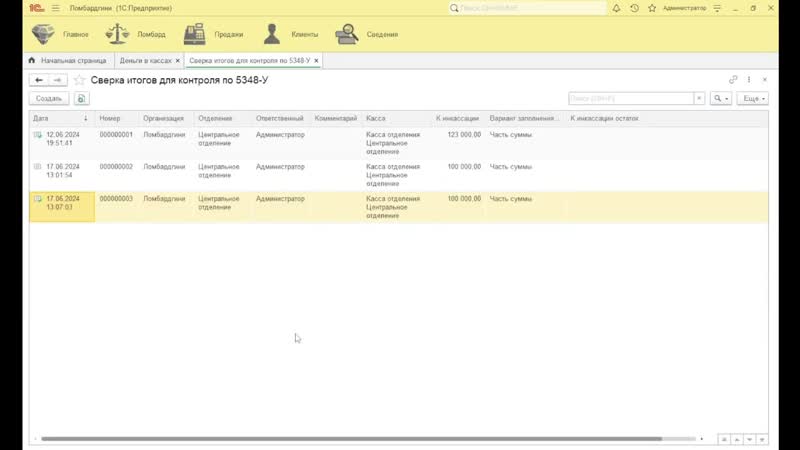Image resolution: width=800 pixels, height=450 pixels.
Task: Switch to the Деньги в кассах tab
Action: (x=145, y=61)
